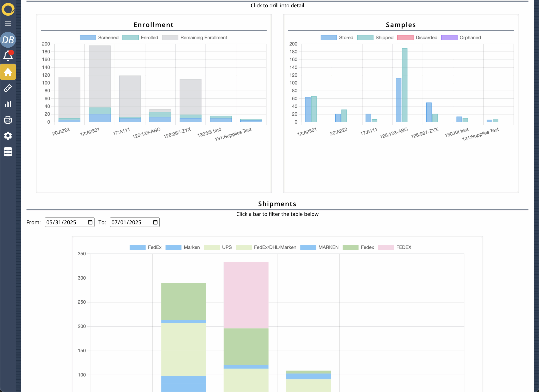
Task: Click 20:A222 Shipped bar in Samples
Action: pyautogui.click(x=344, y=116)
